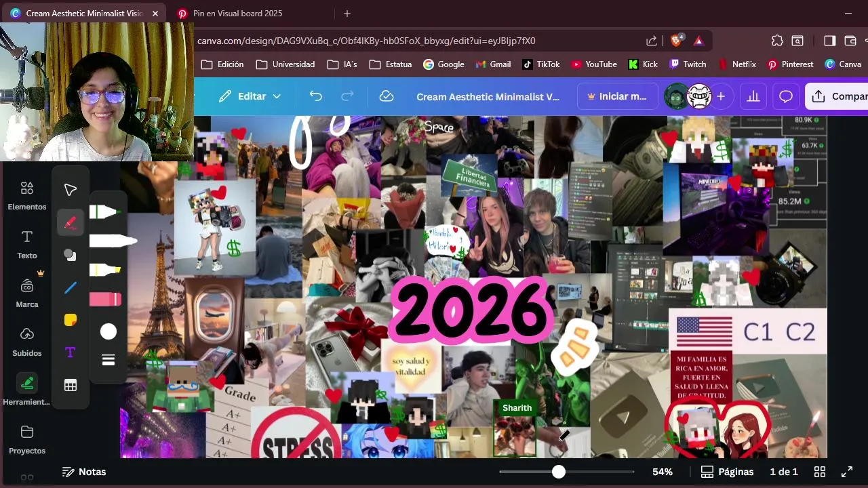Open the Herramientas tools panel
Viewport: 868px width, 488px height.
click(x=27, y=390)
